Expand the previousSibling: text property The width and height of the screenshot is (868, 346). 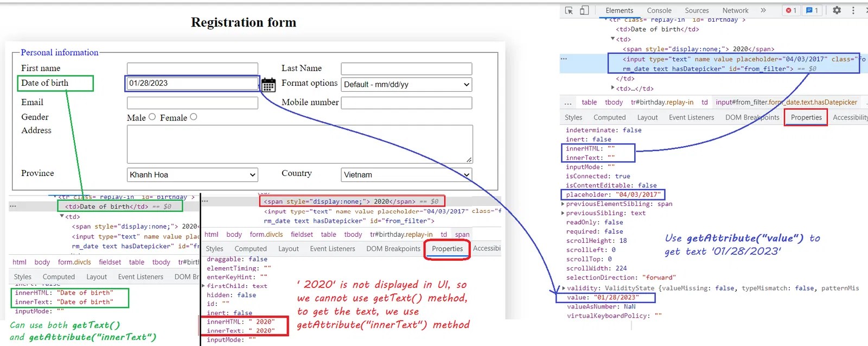(563, 213)
